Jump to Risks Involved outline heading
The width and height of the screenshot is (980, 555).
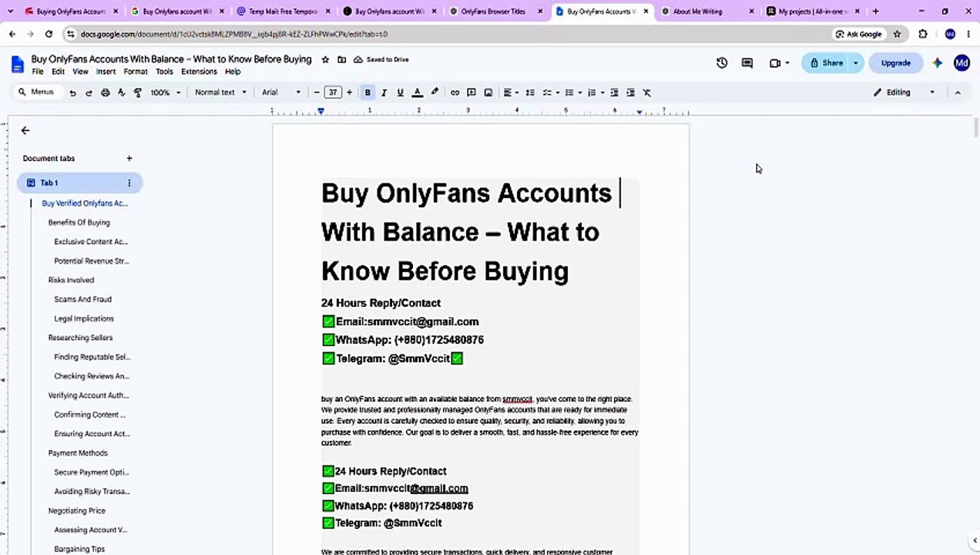pyautogui.click(x=71, y=281)
